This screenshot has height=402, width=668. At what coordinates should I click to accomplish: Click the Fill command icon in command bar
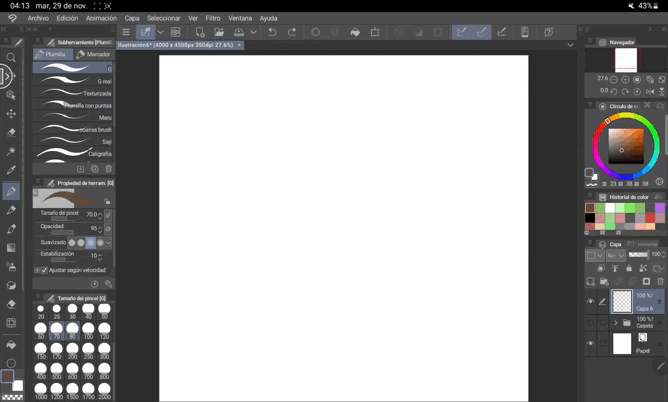click(x=355, y=32)
